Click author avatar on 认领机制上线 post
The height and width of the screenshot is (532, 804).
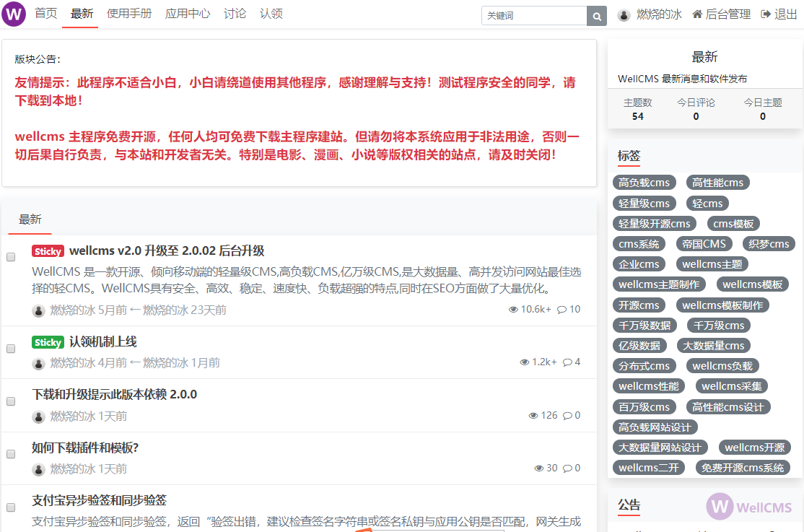click(38, 363)
